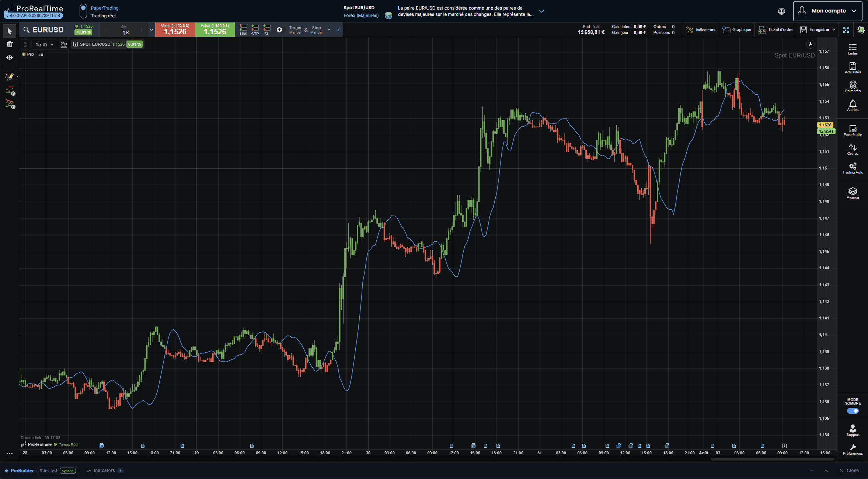Image resolution: width=868 pixels, height=479 pixels.
Task: Click the Forex (Majeures) link
Action: click(x=361, y=15)
